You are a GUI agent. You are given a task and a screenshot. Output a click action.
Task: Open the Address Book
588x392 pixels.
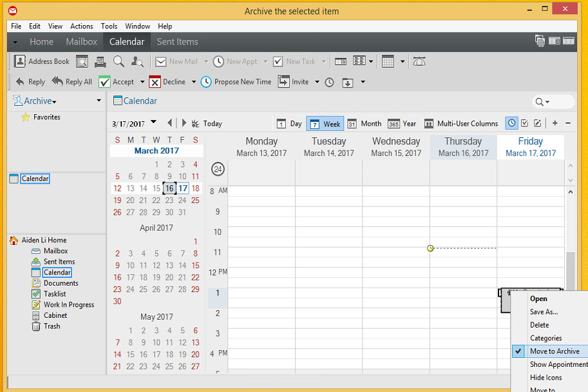tap(42, 61)
